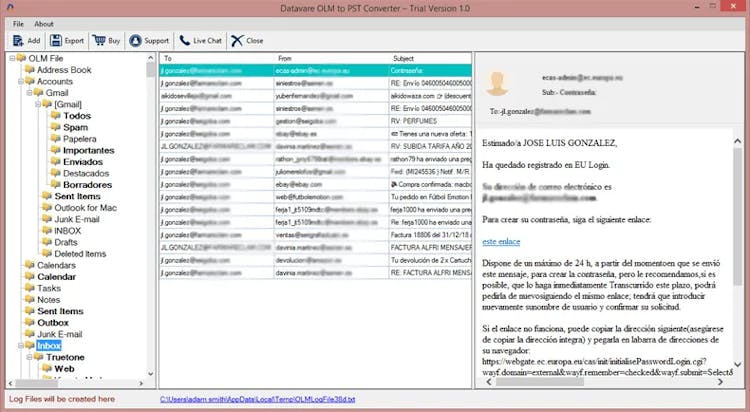750x412 pixels.
Task: Click the Close X toolbar icon
Action: point(236,41)
